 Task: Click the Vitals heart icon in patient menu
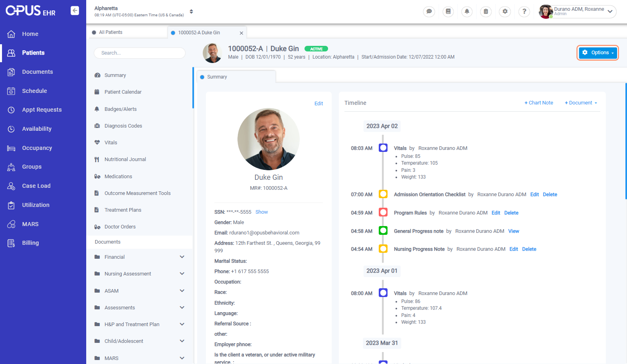[97, 142]
